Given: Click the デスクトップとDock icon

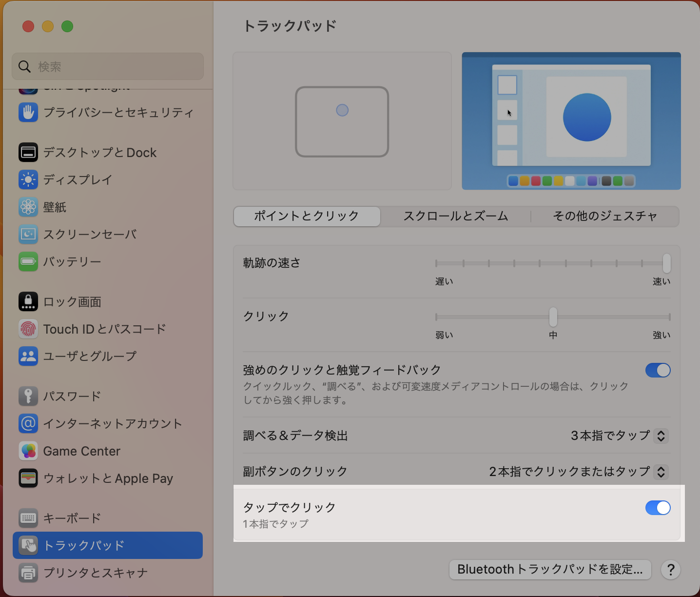Looking at the screenshot, I should (28, 153).
